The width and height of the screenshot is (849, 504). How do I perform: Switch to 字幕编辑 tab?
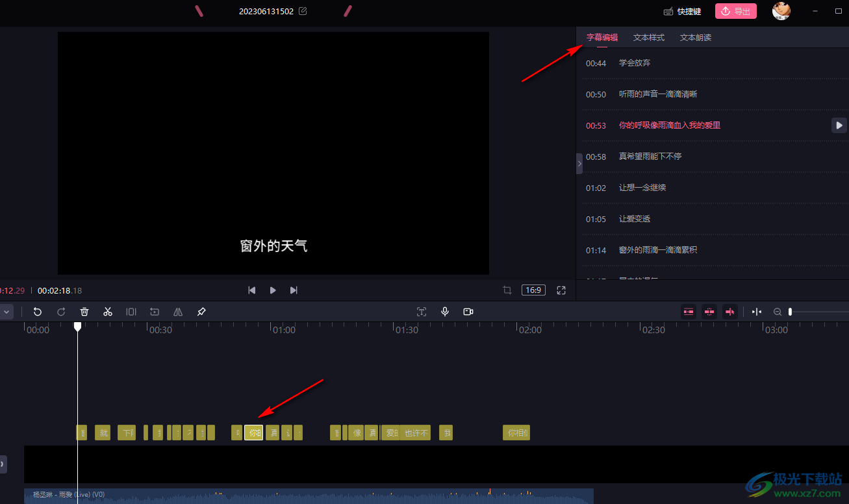(x=602, y=38)
